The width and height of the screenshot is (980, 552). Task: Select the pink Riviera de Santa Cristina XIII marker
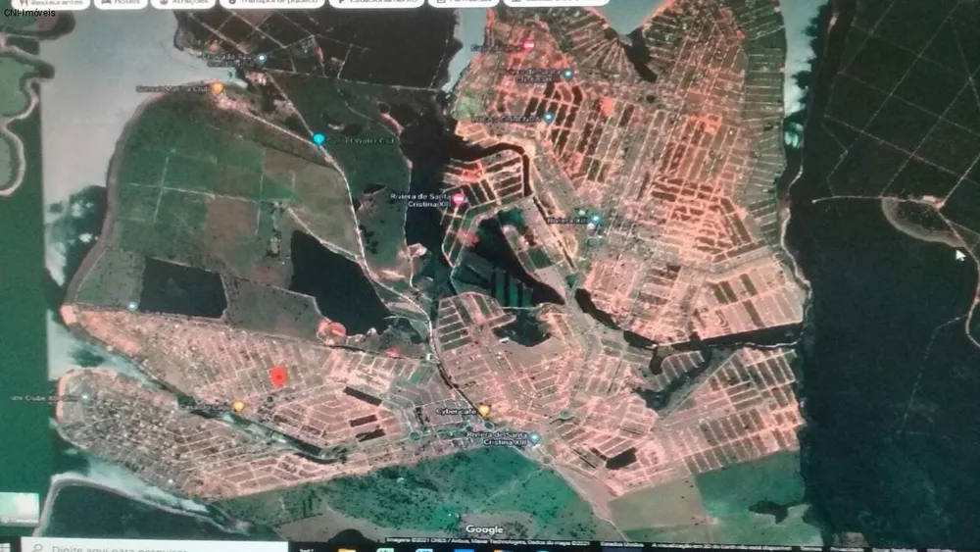(x=459, y=199)
